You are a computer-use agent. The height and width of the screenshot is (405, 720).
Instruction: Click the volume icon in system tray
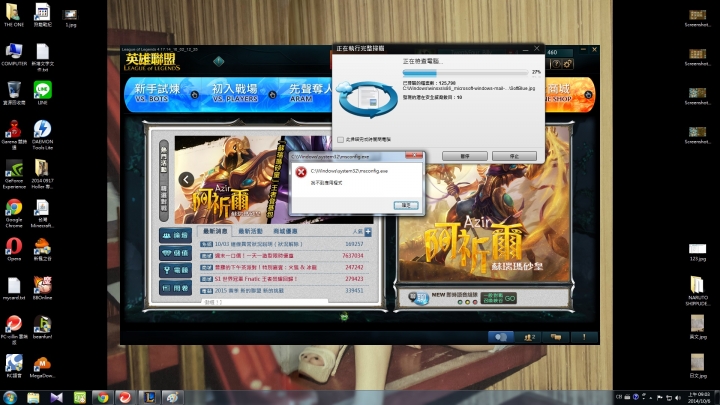[678, 397]
